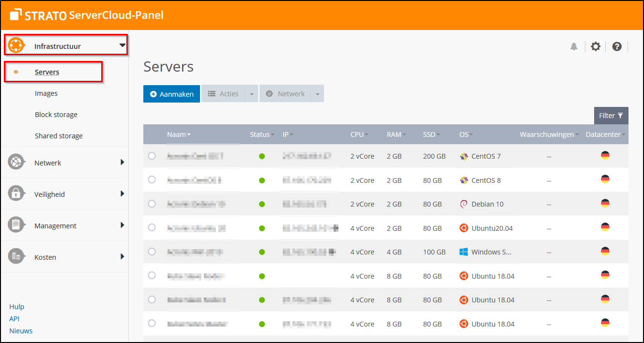Click the Management sidebar icon
The height and width of the screenshot is (343, 644).
[x=16, y=225]
